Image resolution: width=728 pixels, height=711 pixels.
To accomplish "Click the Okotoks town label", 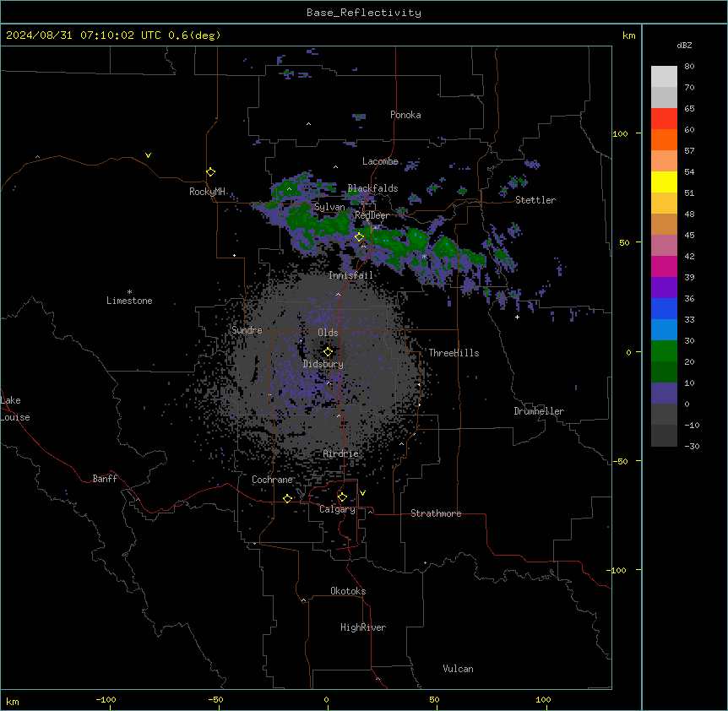I will click(348, 591).
